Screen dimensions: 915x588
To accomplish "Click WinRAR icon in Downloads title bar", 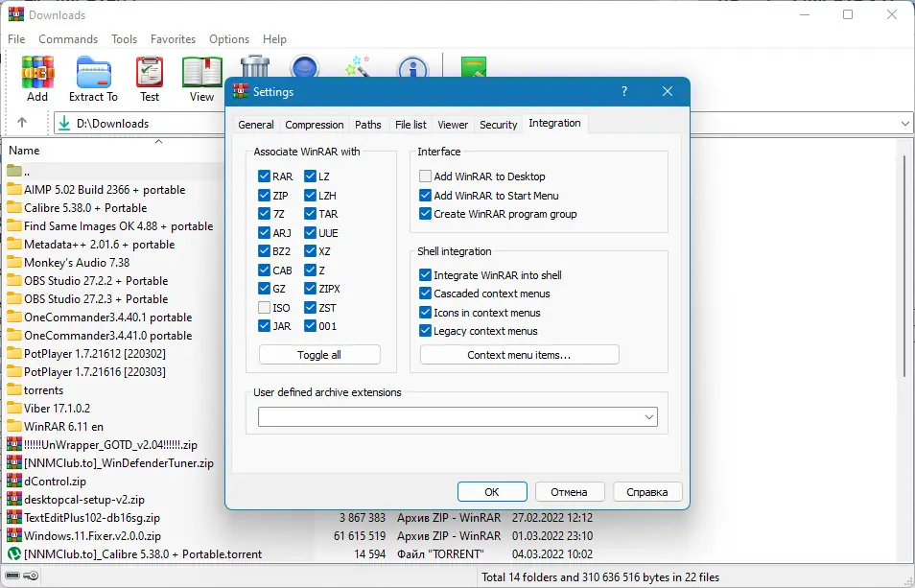I will 16,14.
